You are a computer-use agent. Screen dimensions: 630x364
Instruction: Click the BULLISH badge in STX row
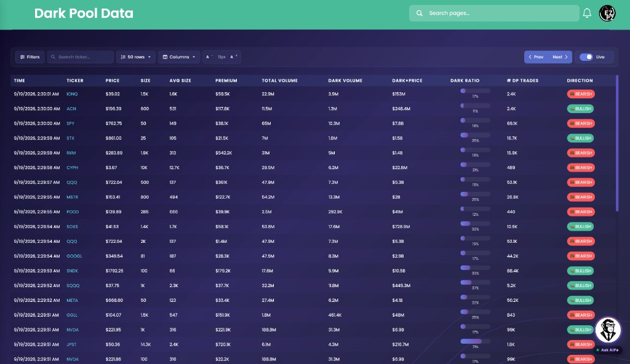point(580,138)
